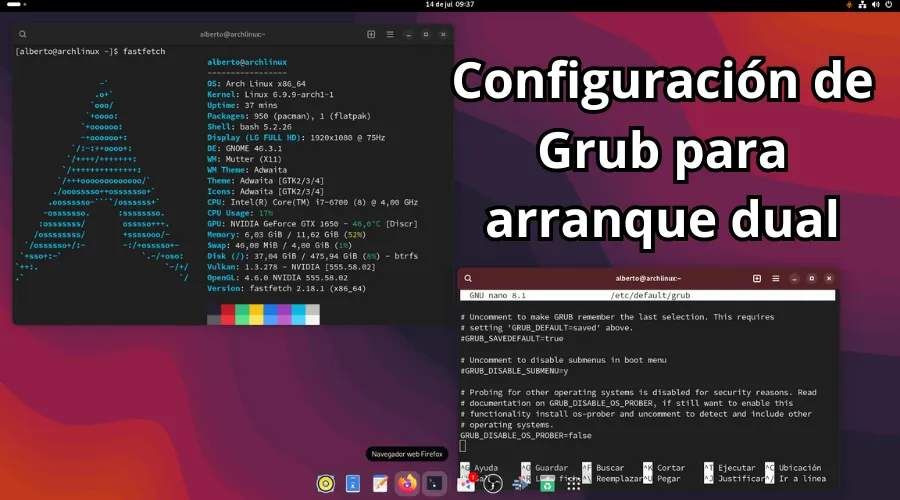Screen dimensions: 900x500
Task: Click the /etc/default/grub filename in nano header
Action: point(650,296)
